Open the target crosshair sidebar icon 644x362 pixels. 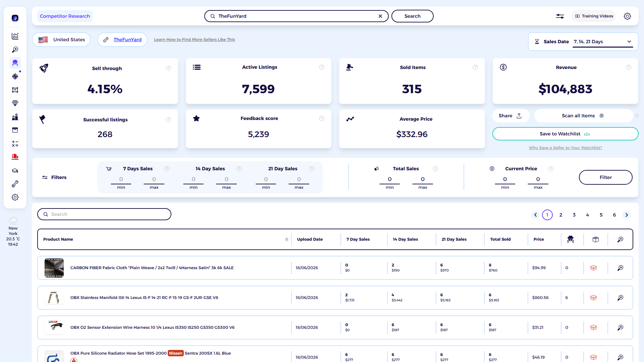(15, 76)
